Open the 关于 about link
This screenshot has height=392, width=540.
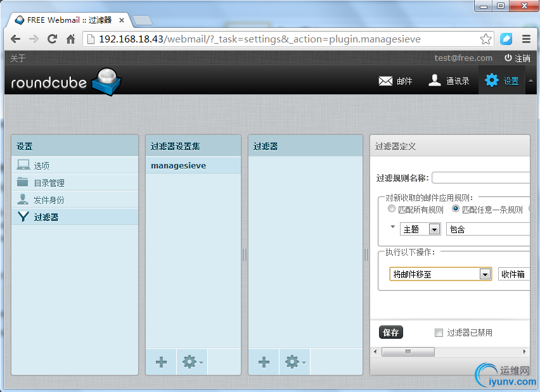pos(18,58)
